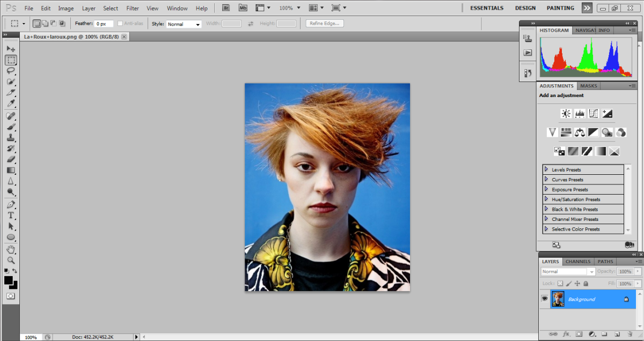
Task: Switch to the PAINTING workspace
Action: 560,8
